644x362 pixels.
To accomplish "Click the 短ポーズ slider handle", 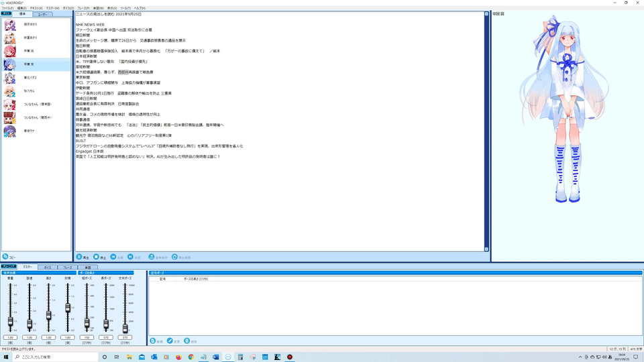I will (87, 323).
